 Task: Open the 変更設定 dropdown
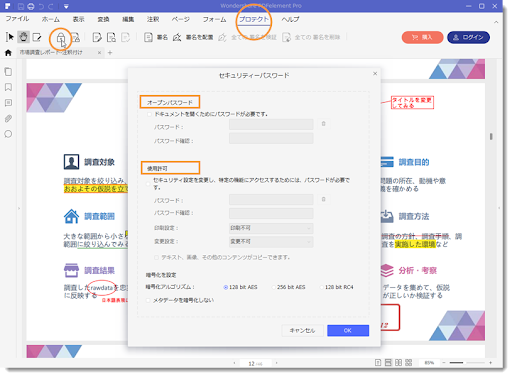[x=271, y=242]
